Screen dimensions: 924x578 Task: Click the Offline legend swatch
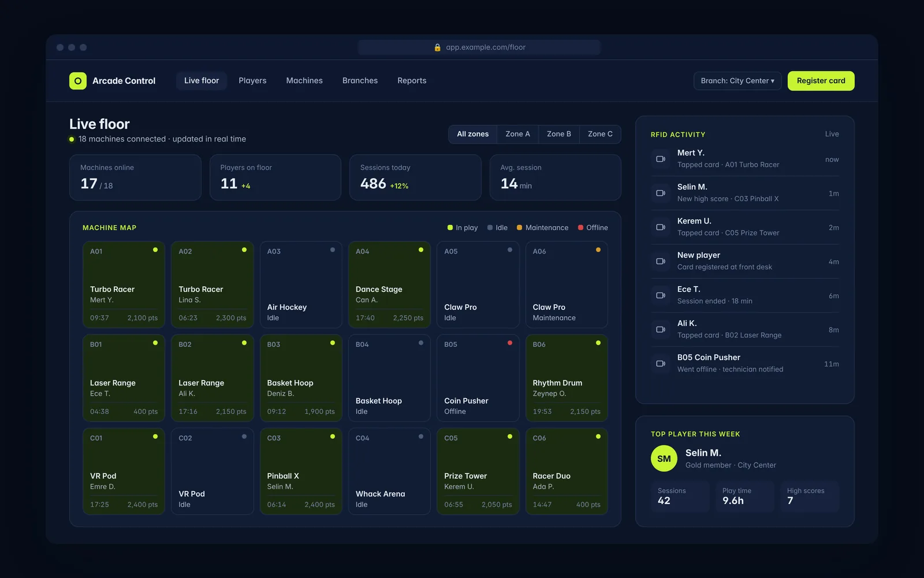pos(580,228)
